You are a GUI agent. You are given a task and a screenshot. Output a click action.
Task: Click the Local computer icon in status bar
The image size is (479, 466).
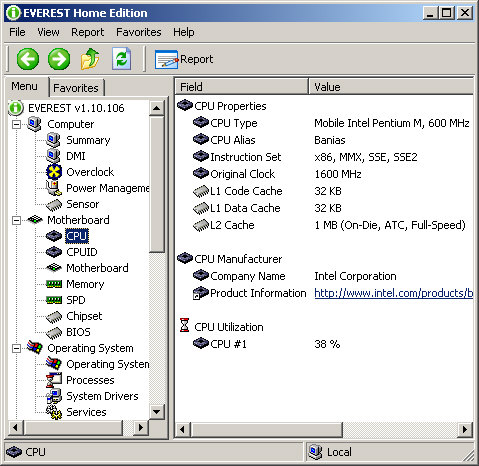(x=315, y=452)
